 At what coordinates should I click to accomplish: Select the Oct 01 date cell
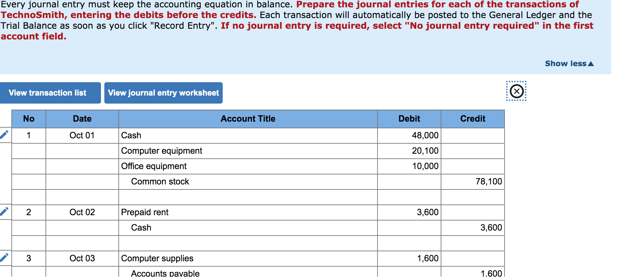click(82, 136)
